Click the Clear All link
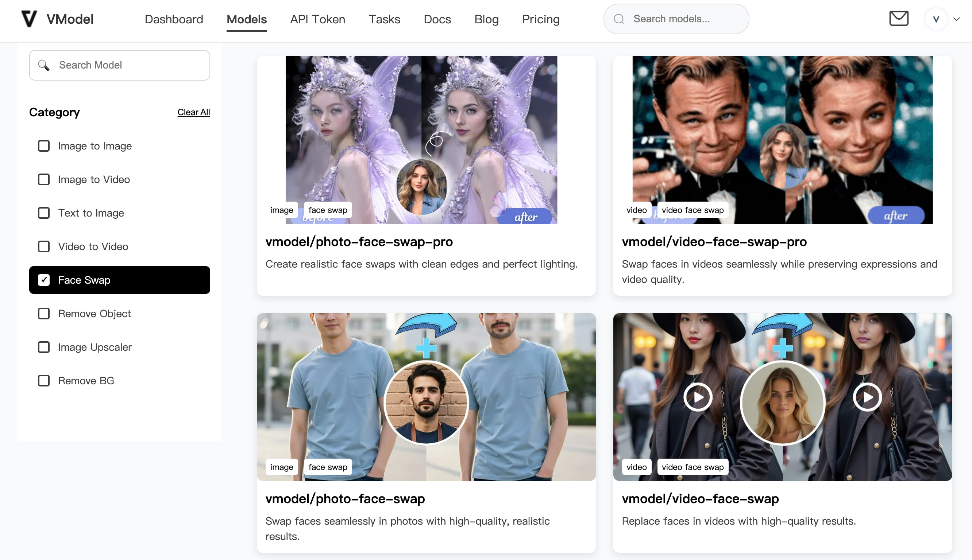Screen dimensions: 972x560 pos(193,112)
